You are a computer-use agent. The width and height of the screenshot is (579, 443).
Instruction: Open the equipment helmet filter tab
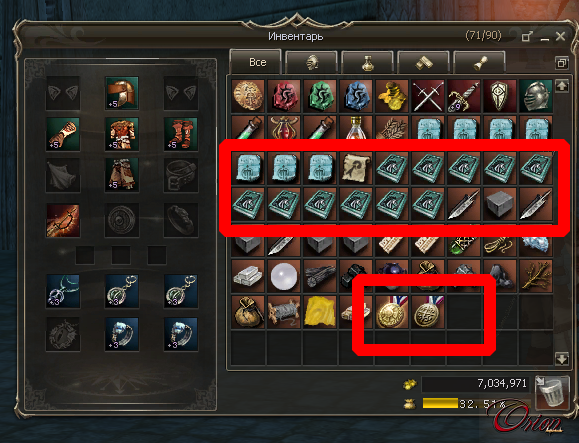(312, 62)
